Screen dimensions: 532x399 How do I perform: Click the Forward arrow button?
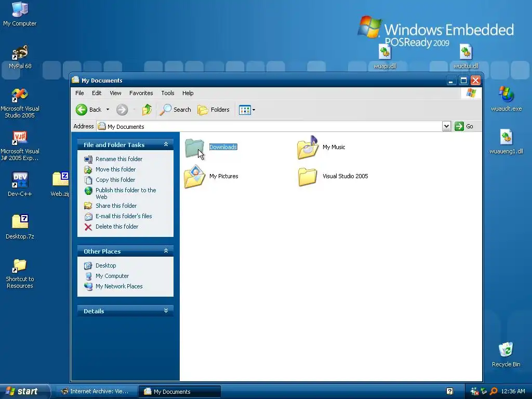(122, 110)
